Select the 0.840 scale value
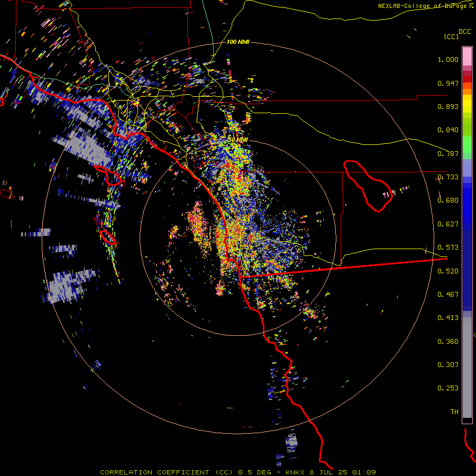The width and height of the screenshot is (476, 476). point(448,130)
